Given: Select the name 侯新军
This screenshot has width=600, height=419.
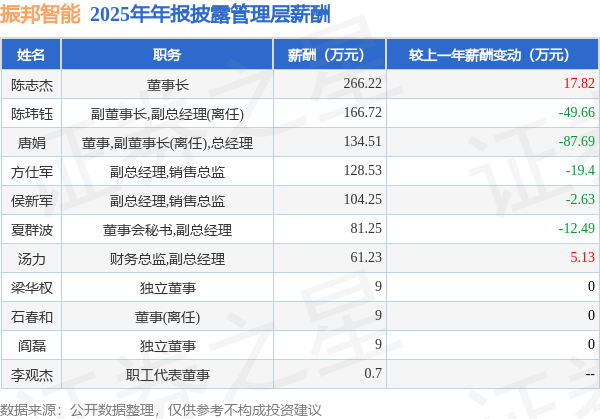Looking at the screenshot, I should (x=31, y=201).
